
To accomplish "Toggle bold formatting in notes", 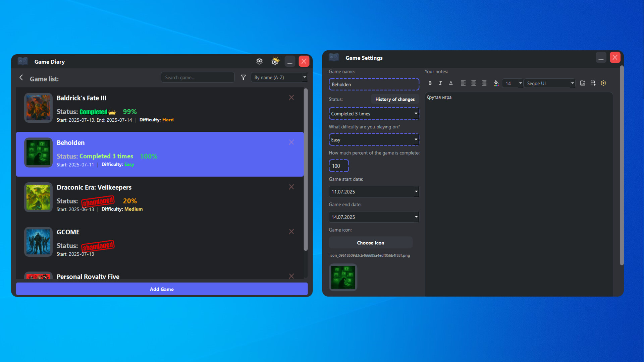I will coord(430,83).
